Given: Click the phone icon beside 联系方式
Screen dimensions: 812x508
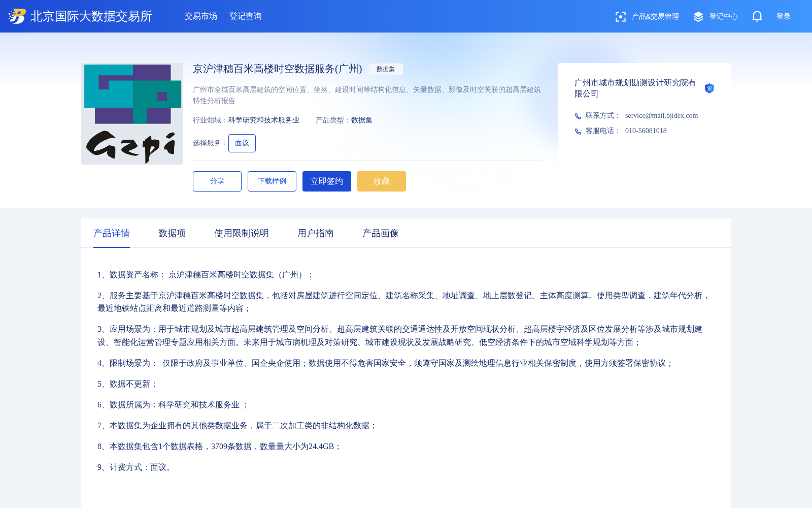Looking at the screenshot, I should click(x=578, y=116).
